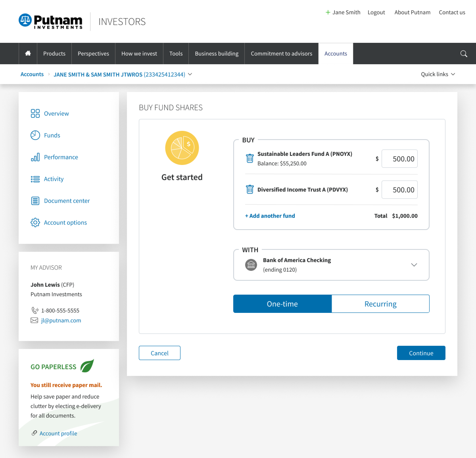Switch to the Accounts tab
Viewport: 476px width, 458px height.
coord(336,53)
